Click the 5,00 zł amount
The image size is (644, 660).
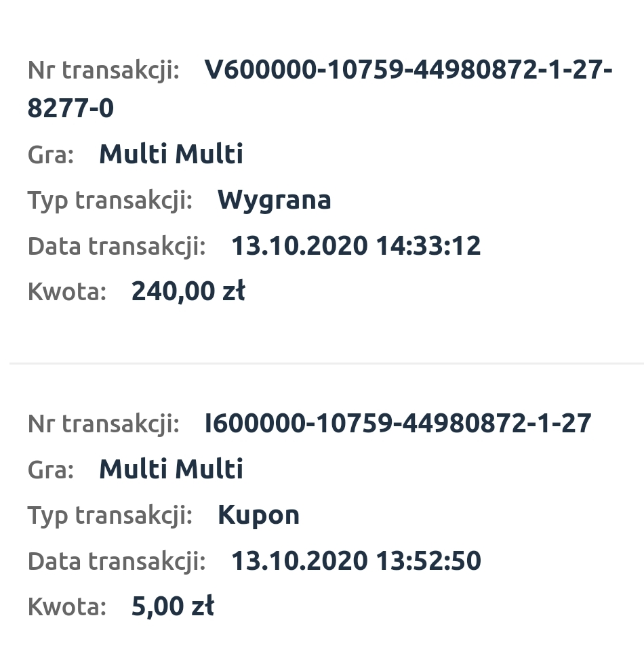(172, 606)
